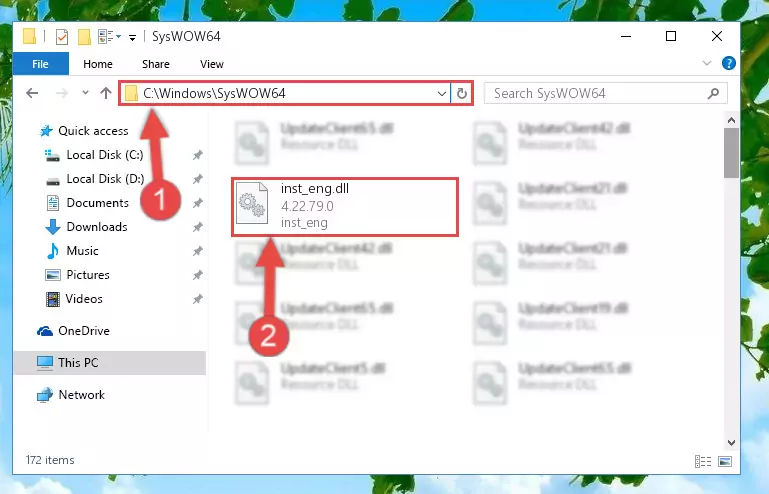Click the Search SysWOW64 field
769x494 pixels.
click(605, 93)
